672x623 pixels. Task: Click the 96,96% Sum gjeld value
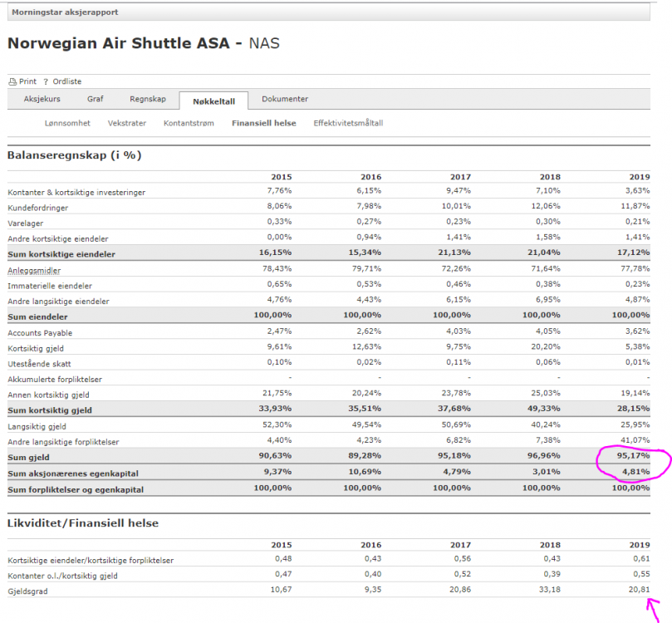(544, 456)
